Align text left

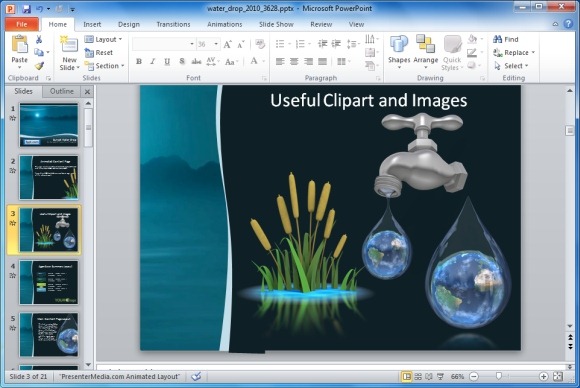click(x=280, y=61)
